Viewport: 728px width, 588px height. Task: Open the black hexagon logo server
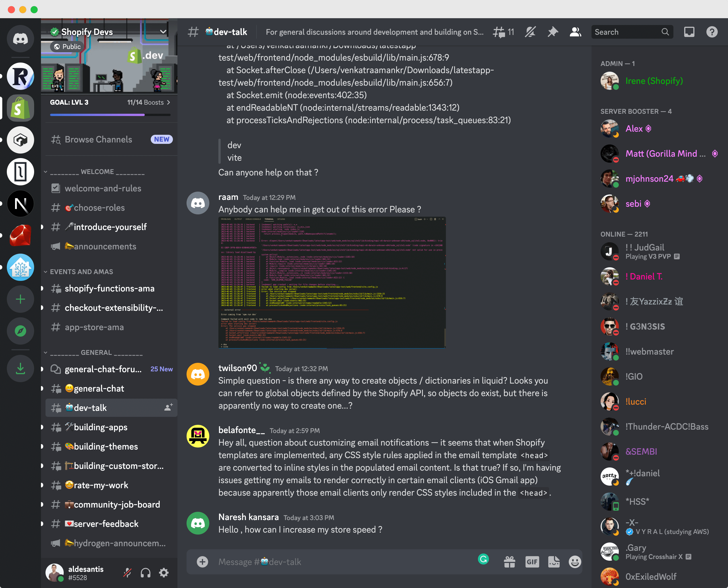[x=20, y=140]
